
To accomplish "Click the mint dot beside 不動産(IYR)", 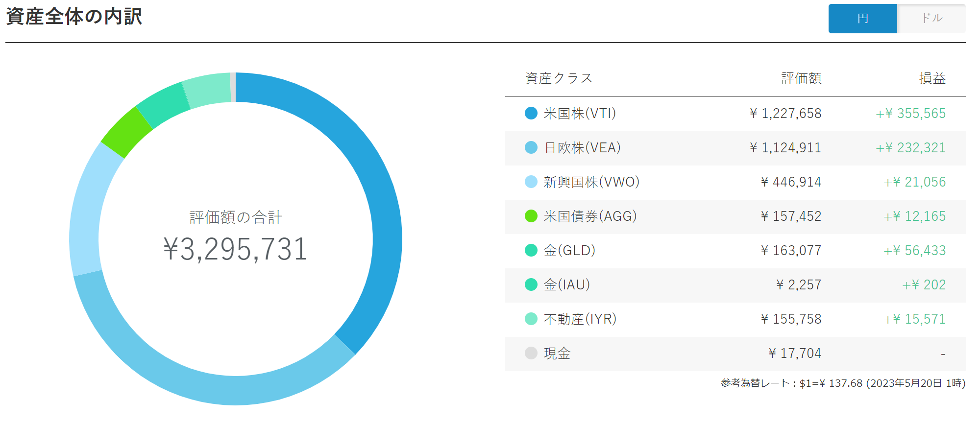I will point(531,319).
